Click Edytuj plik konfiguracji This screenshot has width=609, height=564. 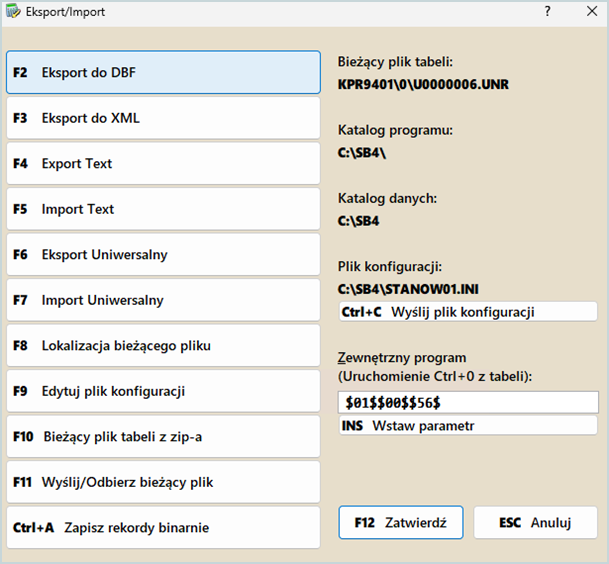163,391
